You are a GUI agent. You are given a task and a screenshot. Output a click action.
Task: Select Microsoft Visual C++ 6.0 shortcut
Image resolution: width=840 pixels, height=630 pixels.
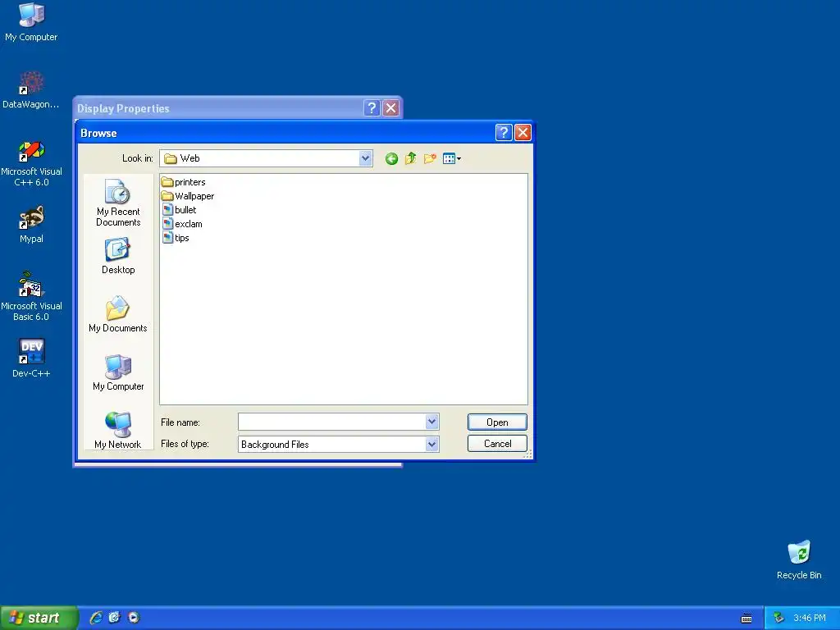[x=31, y=163]
